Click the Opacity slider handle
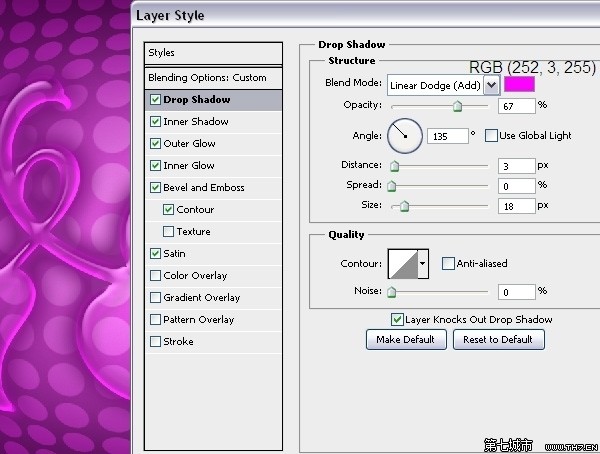The image size is (600, 454). tap(457, 105)
